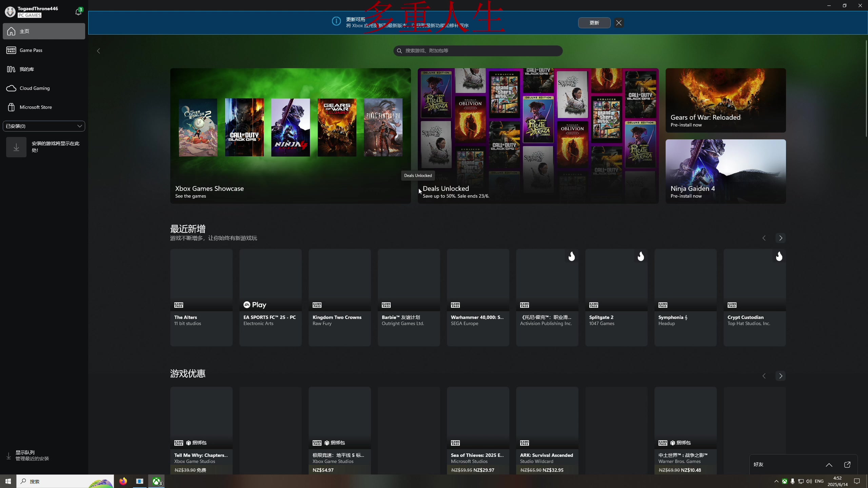Image resolution: width=868 pixels, height=488 pixels.
Task: Click the search games input field
Action: click(478, 50)
